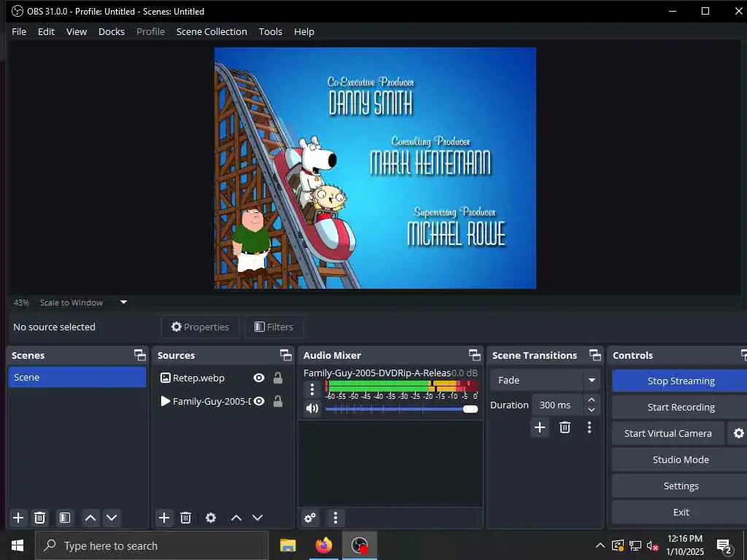Open Windows Start menu

[x=18, y=545]
